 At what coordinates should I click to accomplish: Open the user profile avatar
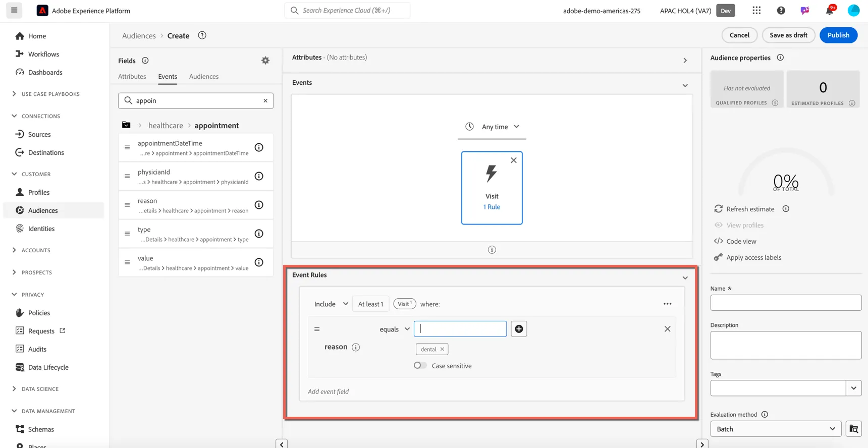(x=853, y=11)
